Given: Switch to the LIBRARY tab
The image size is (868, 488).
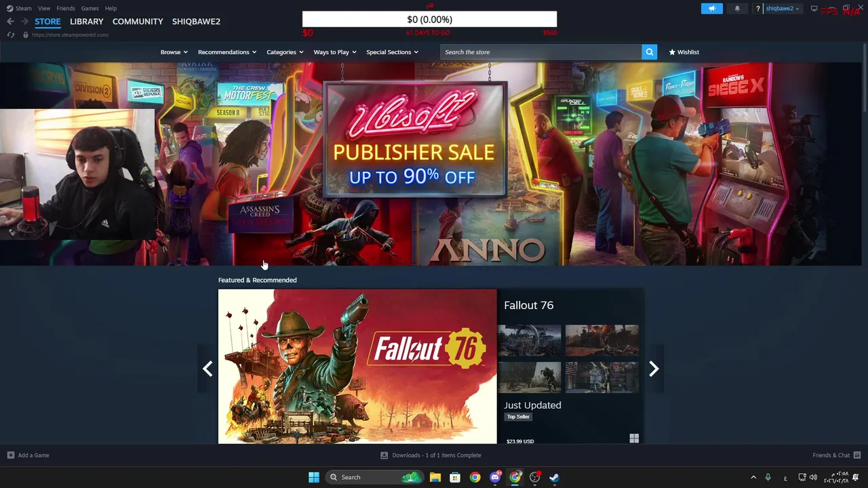Looking at the screenshot, I should pos(87,22).
